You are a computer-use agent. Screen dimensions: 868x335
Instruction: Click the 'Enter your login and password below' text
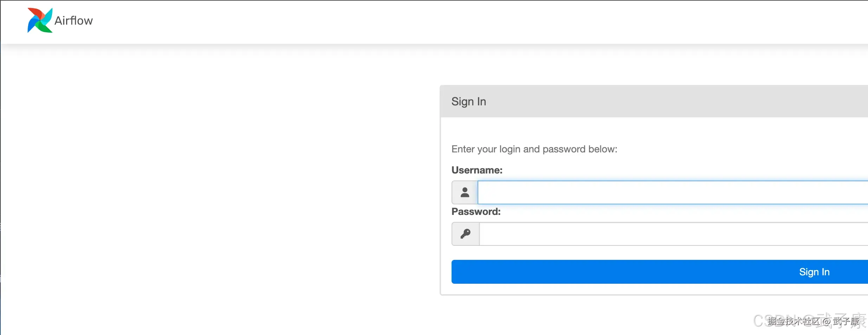tap(534, 149)
